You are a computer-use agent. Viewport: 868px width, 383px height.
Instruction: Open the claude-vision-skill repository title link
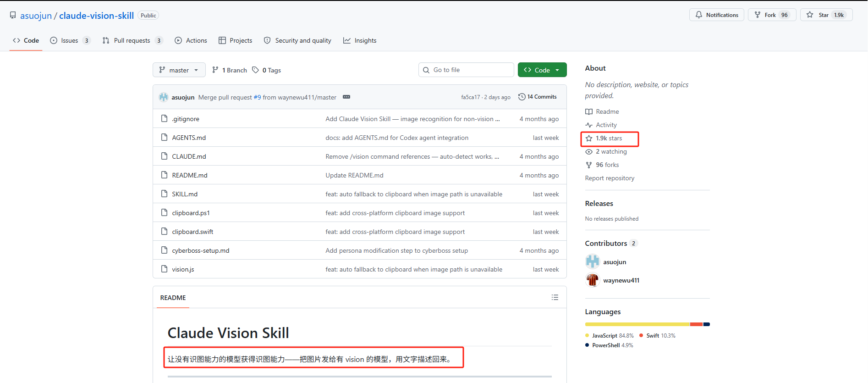(x=96, y=16)
